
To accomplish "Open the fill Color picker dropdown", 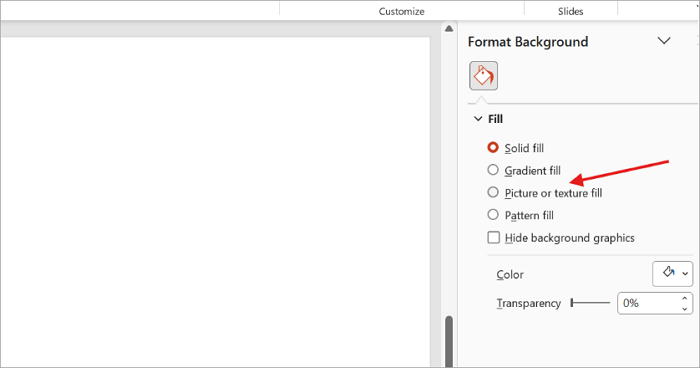I will (672, 274).
